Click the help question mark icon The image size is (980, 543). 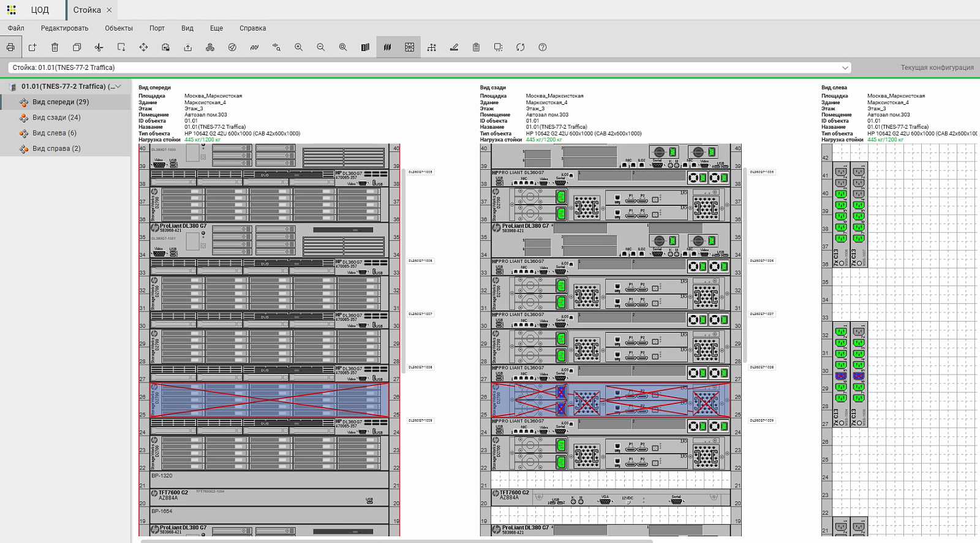[543, 47]
